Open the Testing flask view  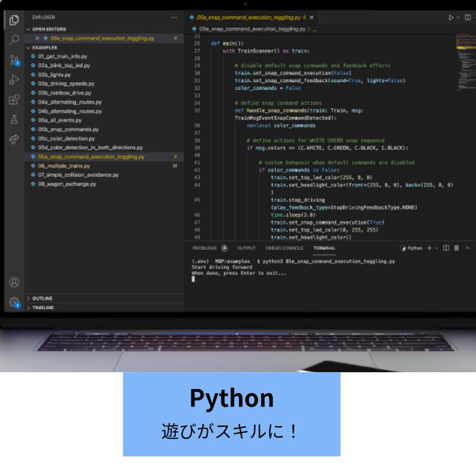(14, 119)
